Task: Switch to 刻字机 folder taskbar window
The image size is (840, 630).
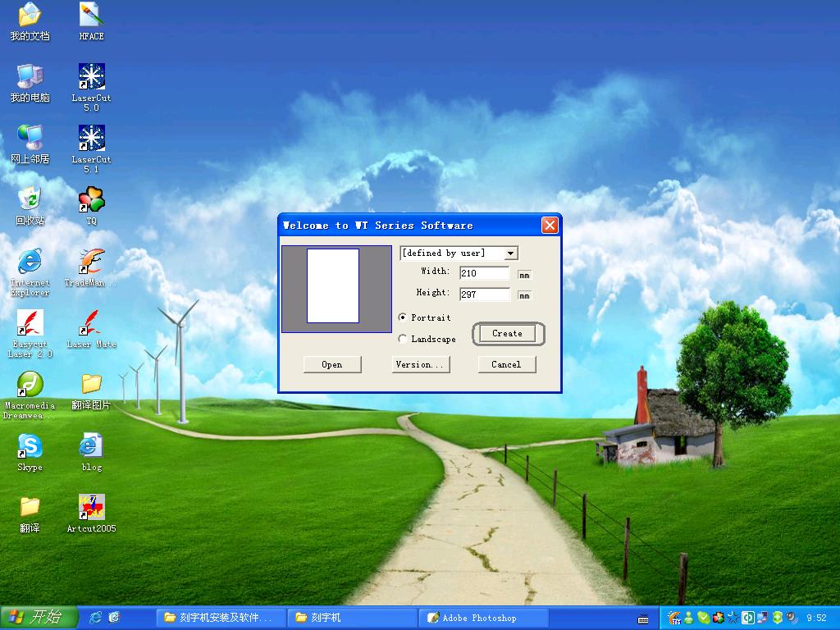Action: [352, 618]
